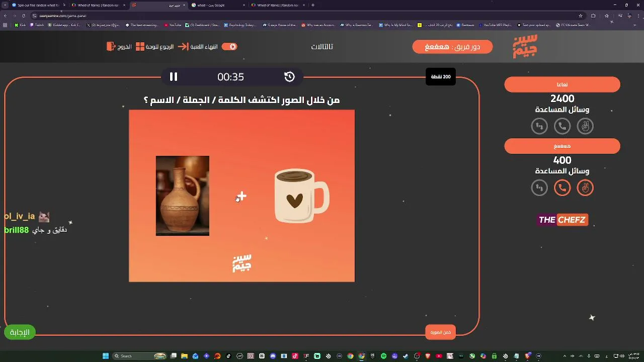
Task: Click the first team name pill above 2400
Action: [x=562, y=84]
